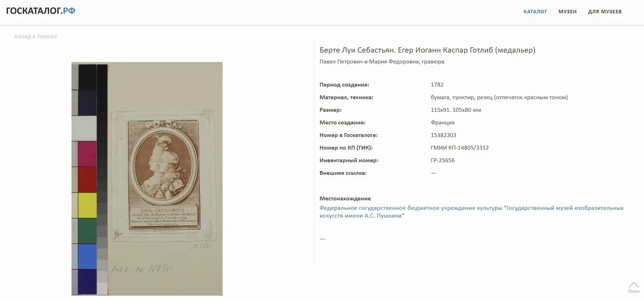
Task: Open the КАТАЛОГ menu item
Action: click(x=535, y=12)
